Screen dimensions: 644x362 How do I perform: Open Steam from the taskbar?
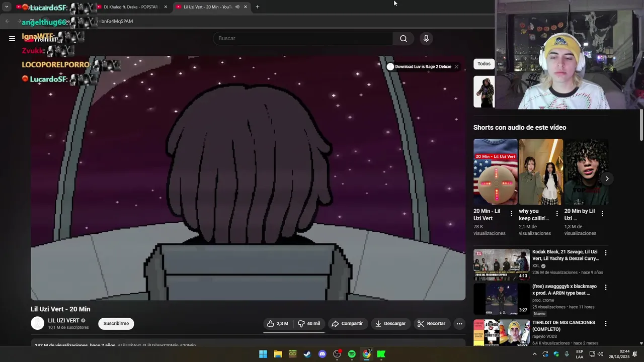[x=307, y=354]
